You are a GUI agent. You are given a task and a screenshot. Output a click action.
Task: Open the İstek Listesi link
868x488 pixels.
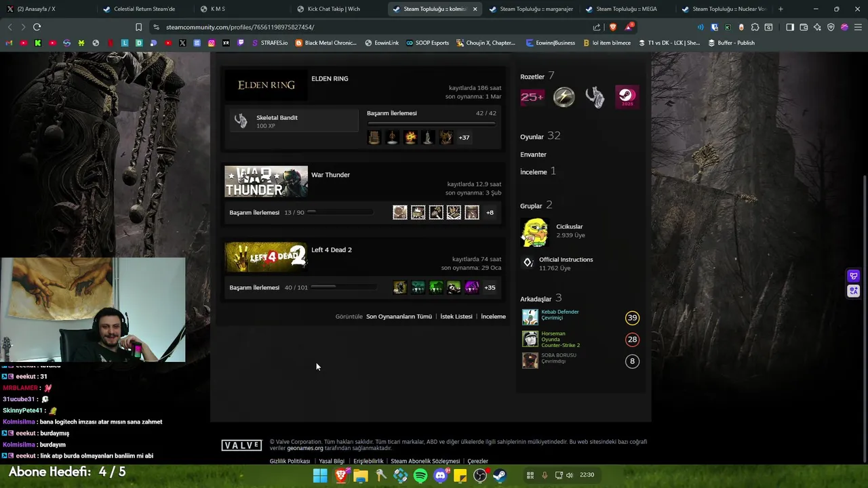(x=456, y=317)
